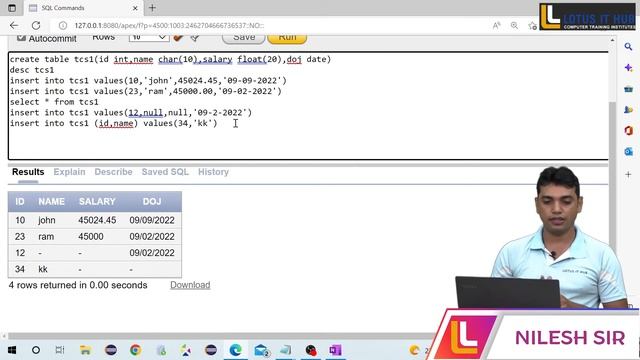Image resolution: width=640 pixels, height=360 pixels.
Task: Click the address bar URL
Action: (169, 25)
